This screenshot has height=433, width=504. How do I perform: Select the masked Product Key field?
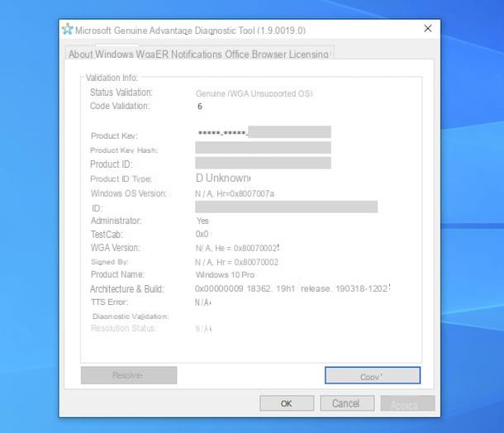pyautogui.click(x=263, y=132)
